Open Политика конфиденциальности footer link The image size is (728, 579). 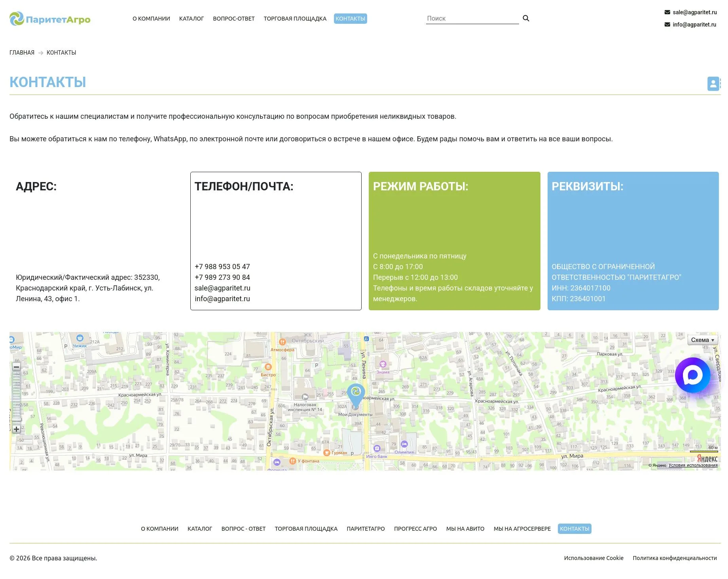[x=675, y=558]
